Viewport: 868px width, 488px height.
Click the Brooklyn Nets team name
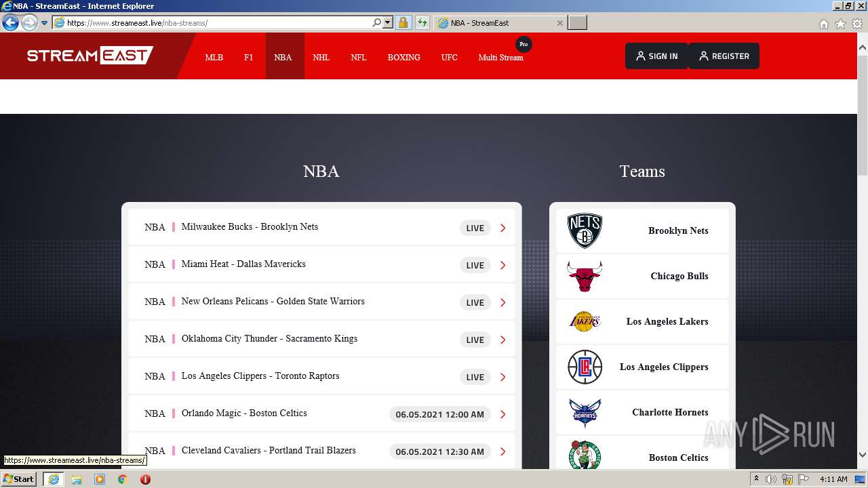678,230
